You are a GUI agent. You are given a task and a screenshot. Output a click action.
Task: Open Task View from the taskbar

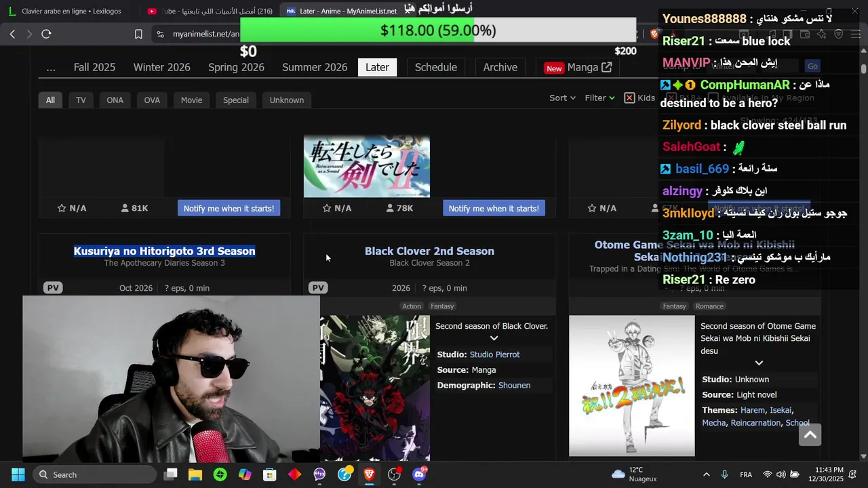[171, 474]
